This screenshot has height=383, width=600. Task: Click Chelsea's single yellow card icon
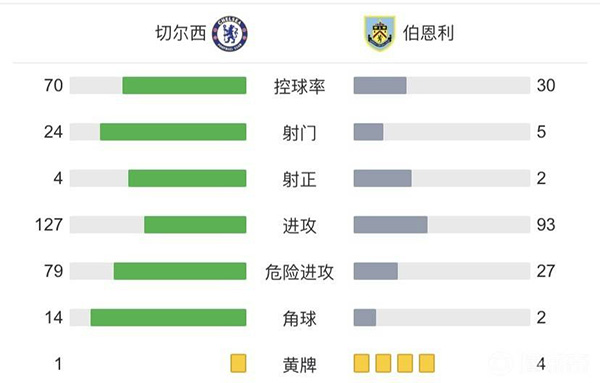[238, 363]
